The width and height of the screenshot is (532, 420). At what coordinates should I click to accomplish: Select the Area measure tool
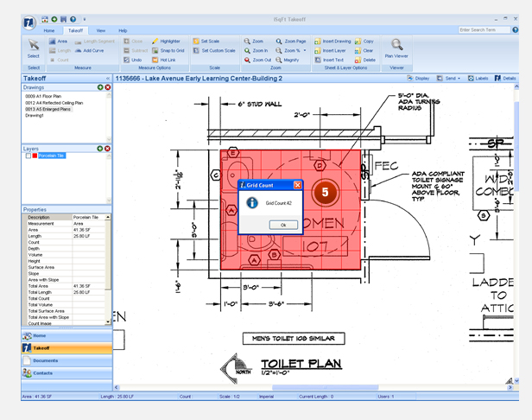[x=58, y=41]
